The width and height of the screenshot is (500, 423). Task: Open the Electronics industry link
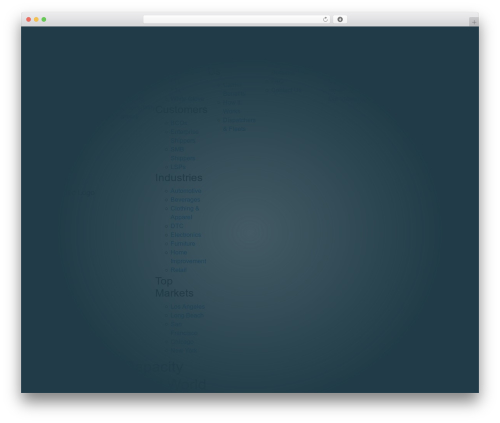point(186,235)
